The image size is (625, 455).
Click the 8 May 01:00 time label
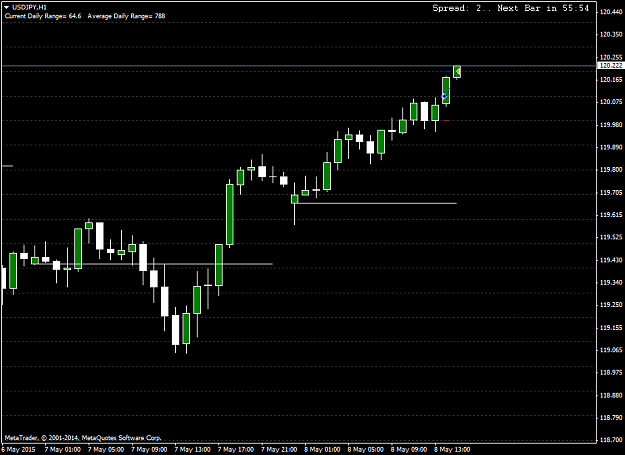point(322,449)
